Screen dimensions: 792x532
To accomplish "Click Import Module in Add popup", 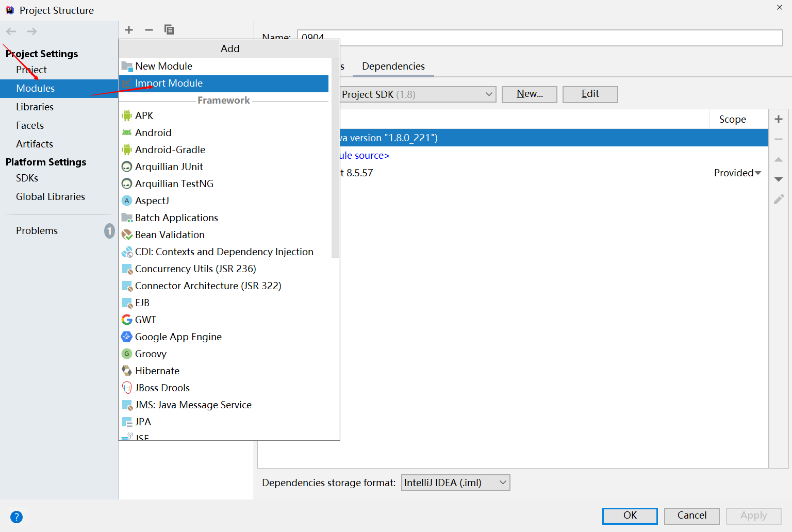I will coord(224,84).
